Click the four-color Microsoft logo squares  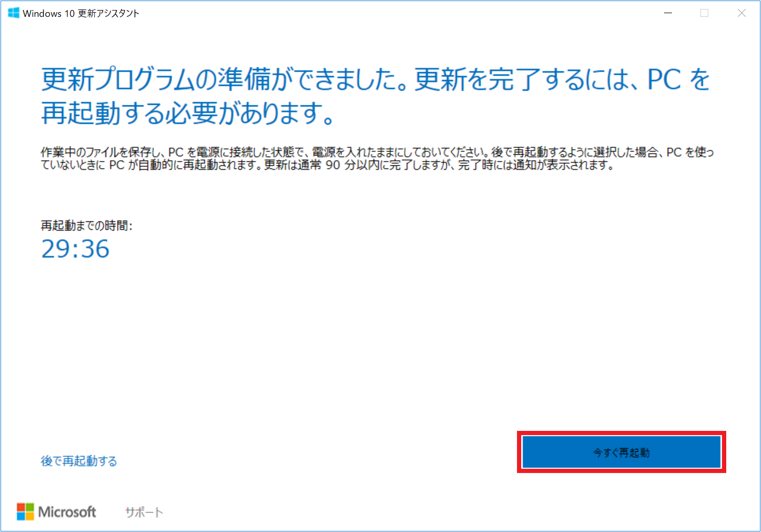coord(25,511)
